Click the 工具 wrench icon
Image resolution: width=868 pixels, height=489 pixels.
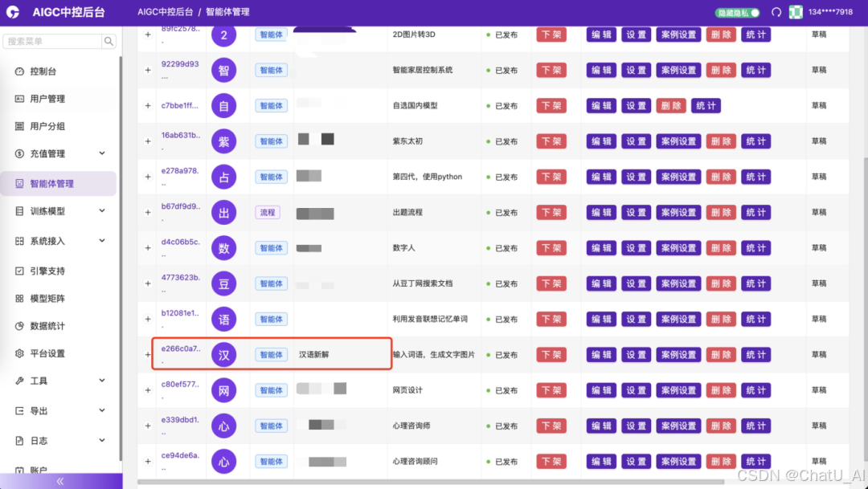coord(19,381)
